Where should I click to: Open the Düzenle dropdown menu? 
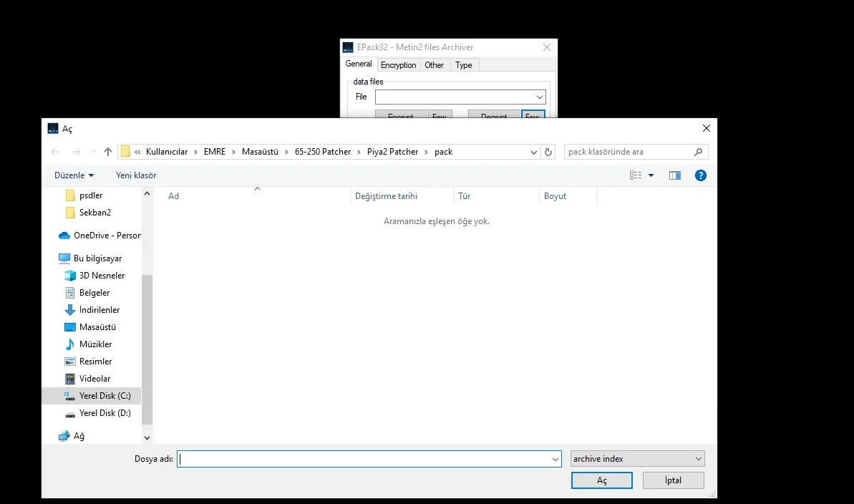(74, 175)
